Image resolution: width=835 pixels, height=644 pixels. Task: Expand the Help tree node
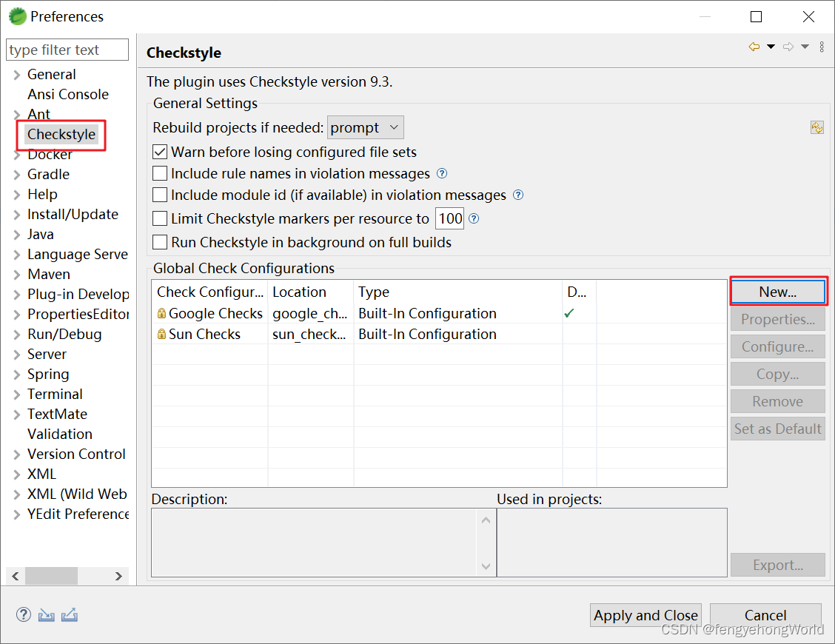pos(16,195)
